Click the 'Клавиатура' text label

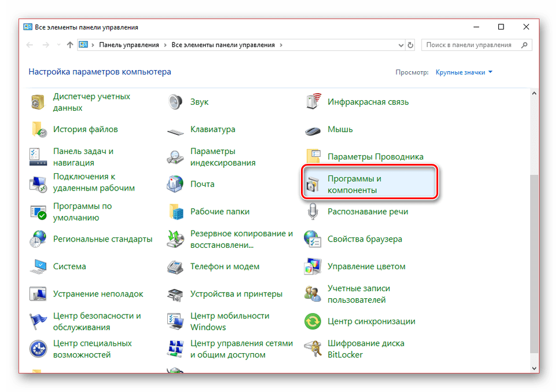213,130
